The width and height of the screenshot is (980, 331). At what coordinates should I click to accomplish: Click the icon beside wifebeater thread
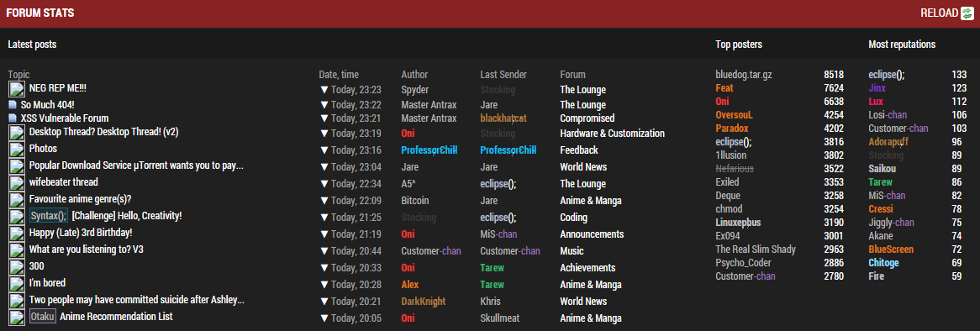[16, 183]
